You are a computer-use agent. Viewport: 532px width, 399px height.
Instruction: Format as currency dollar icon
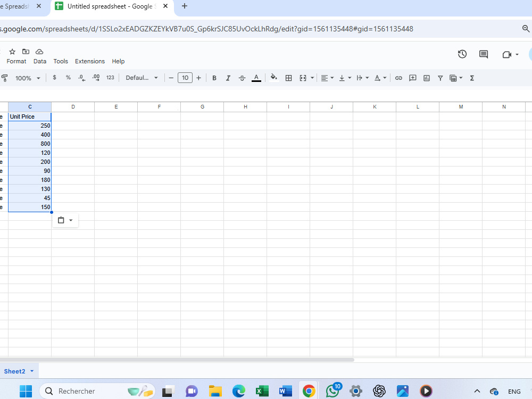pyautogui.click(x=54, y=78)
